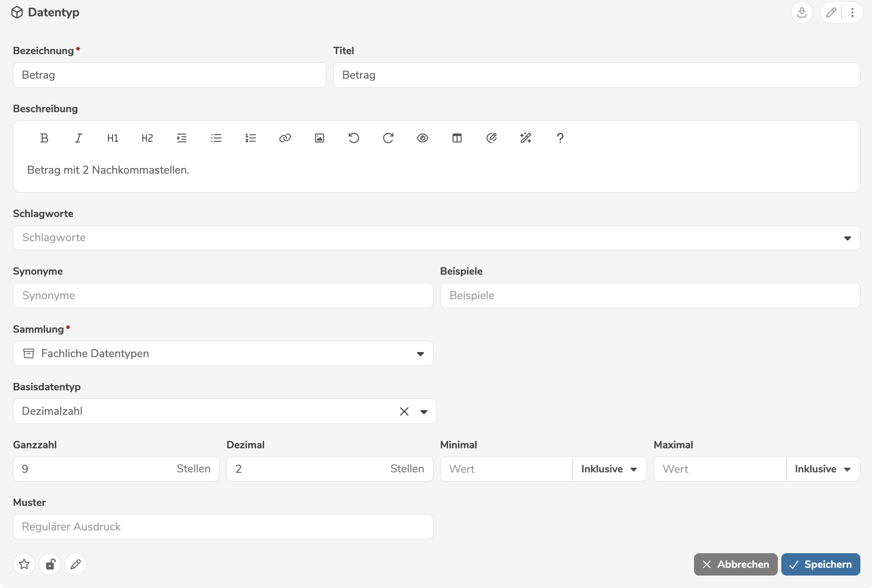
Task: Open the three-dot more options menu
Action: tap(852, 12)
